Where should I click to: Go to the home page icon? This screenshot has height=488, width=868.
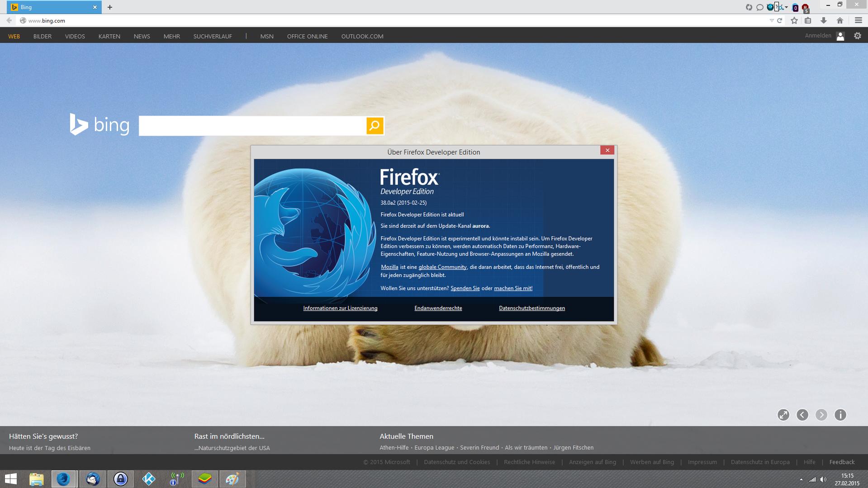(x=840, y=21)
